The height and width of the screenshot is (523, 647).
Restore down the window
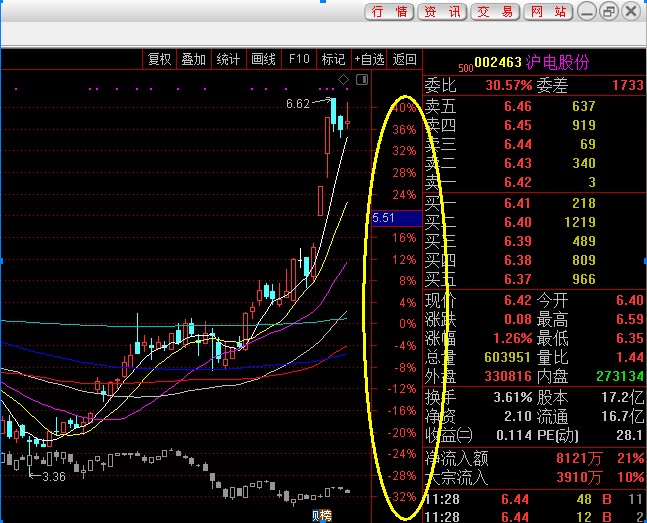(609, 12)
